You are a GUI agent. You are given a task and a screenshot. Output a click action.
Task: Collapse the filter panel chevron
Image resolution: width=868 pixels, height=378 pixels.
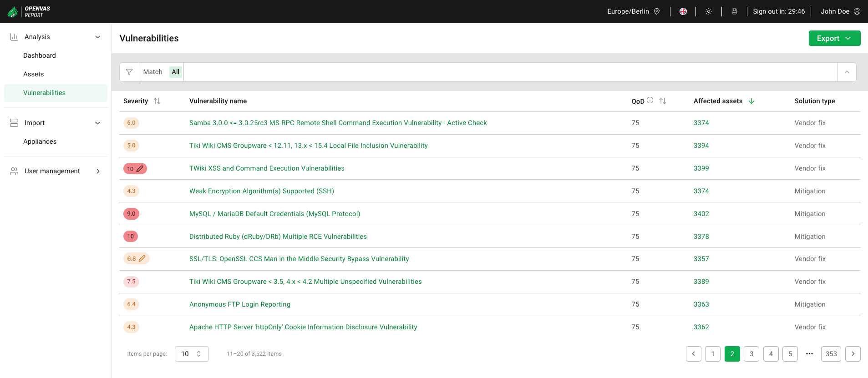pyautogui.click(x=847, y=72)
